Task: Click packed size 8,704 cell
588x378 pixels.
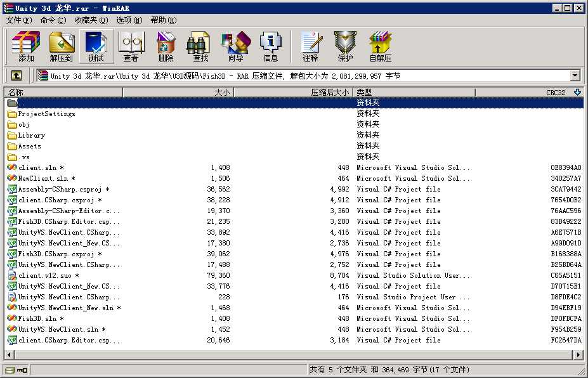Action: tap(339, 275)
